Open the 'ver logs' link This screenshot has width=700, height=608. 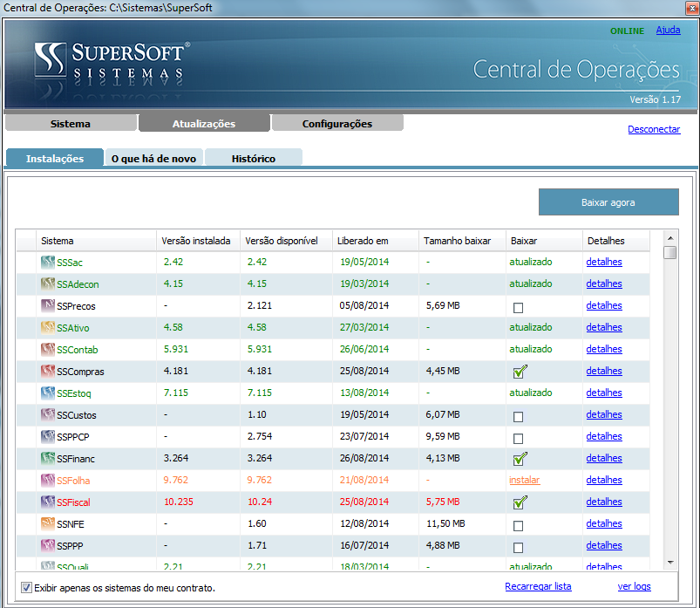pos(634,586)
